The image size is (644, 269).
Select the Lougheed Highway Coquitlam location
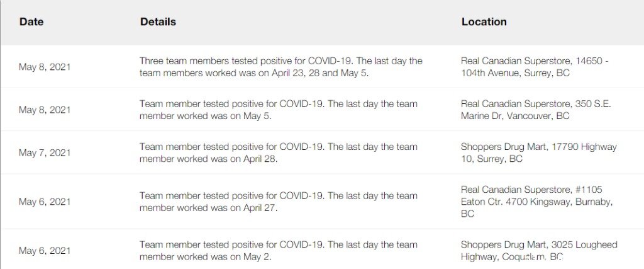click(x=539, y=251)
